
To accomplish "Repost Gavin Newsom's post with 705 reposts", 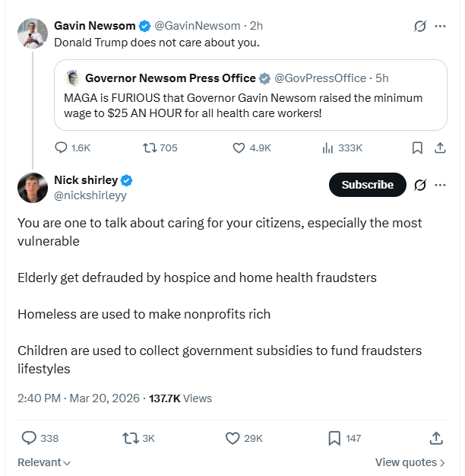I will coord(160,148).
